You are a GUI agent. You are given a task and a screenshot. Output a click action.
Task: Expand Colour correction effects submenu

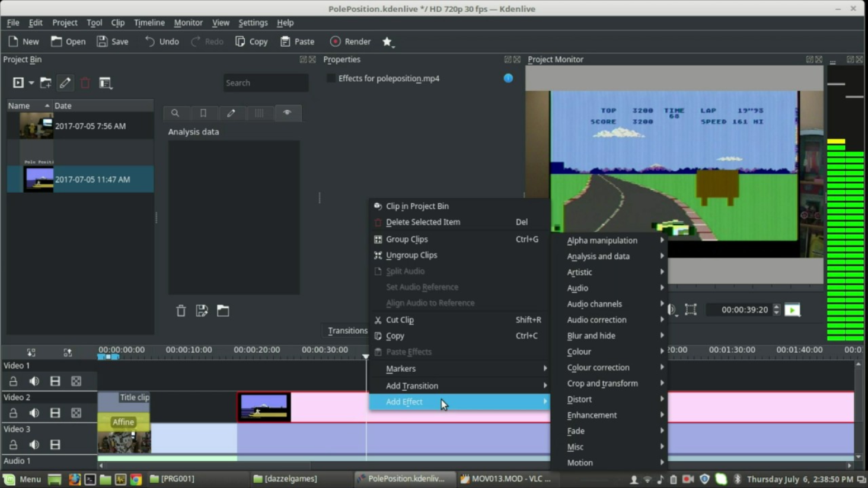pos(609,368)
